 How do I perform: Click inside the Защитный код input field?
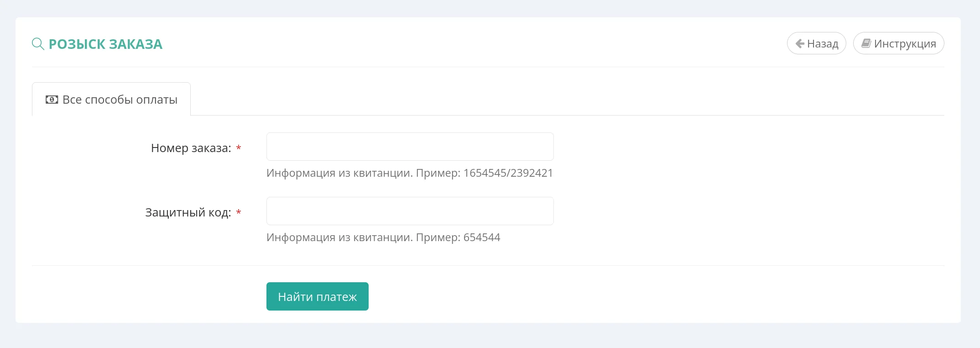pyautogui.click(x=409, y=211)
